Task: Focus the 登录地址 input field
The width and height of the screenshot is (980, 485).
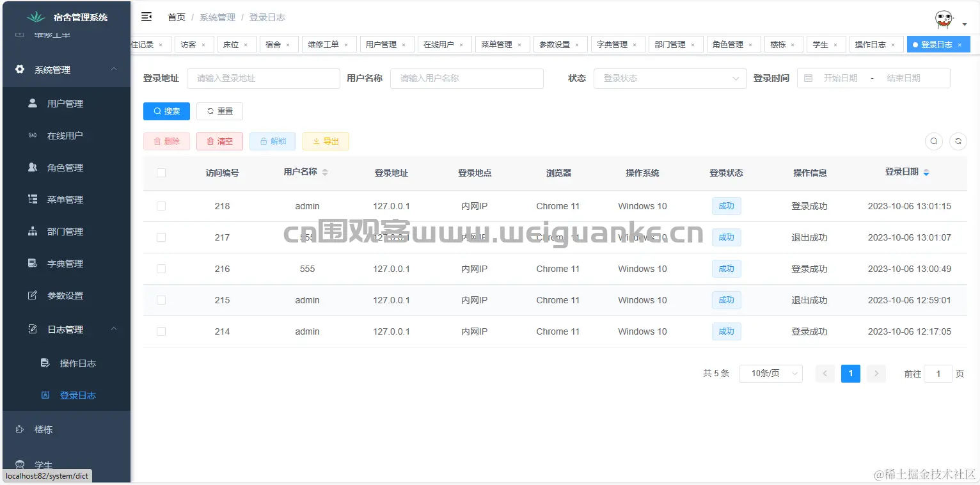Action: [264, 78]
